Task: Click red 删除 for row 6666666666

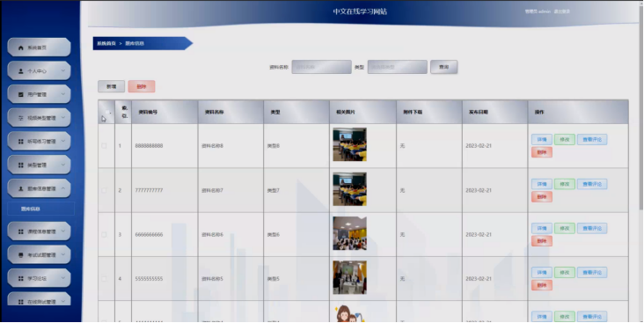Action: pos(542,241)
